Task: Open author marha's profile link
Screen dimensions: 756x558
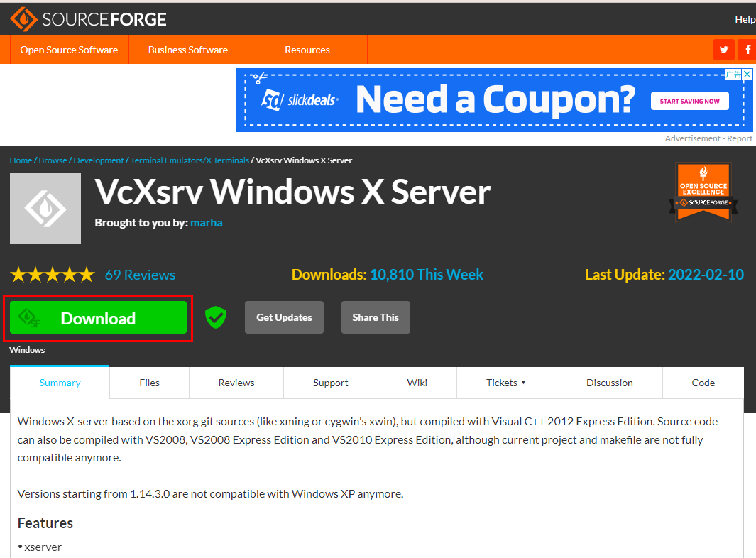Action: click(x=207, y=222)
